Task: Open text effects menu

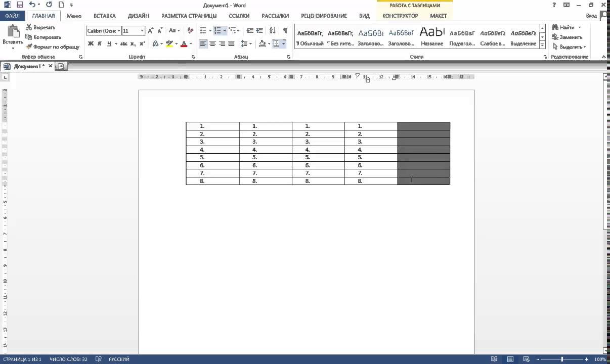Action: click(x=156, y=44)
